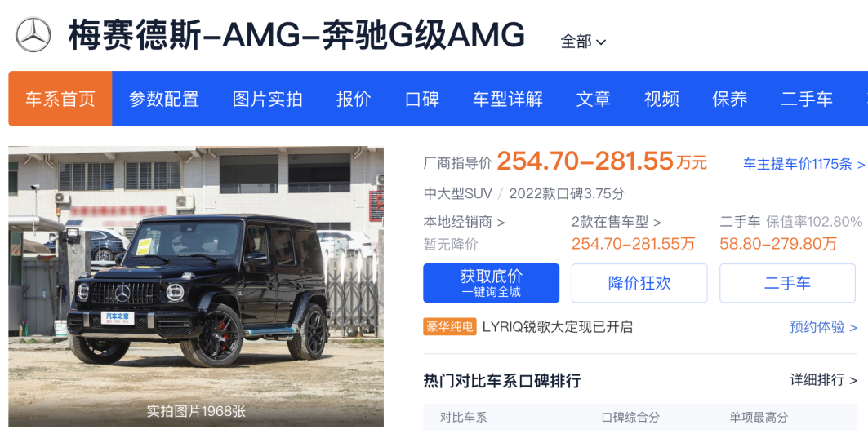Image resolution: width=868 pixels, height=438 pixels.
Task: Click the 降价狂欢 button
Action: pos(639,283)
